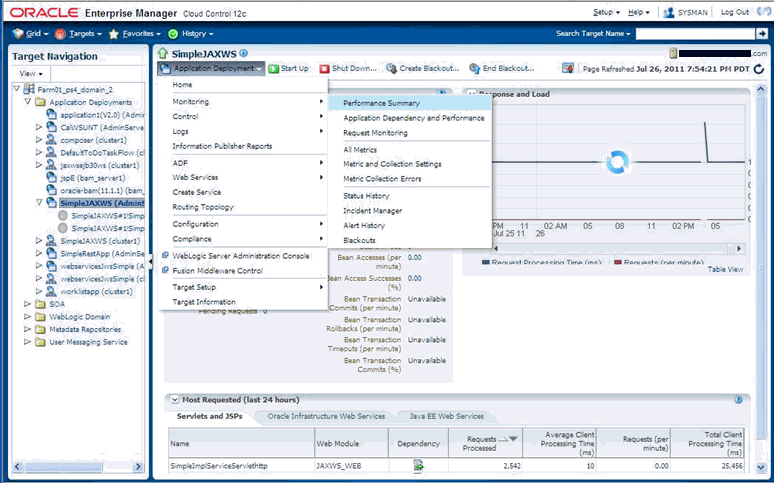Click the search target go arrow icon
Viewport: 774px width, 483px height.
pos(762,34)
